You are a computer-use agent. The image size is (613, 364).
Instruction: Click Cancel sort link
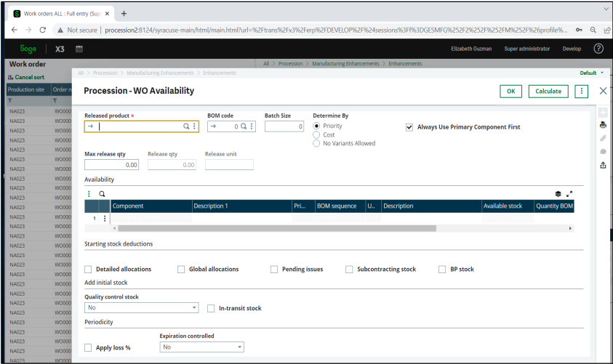[x=26, y=77]
